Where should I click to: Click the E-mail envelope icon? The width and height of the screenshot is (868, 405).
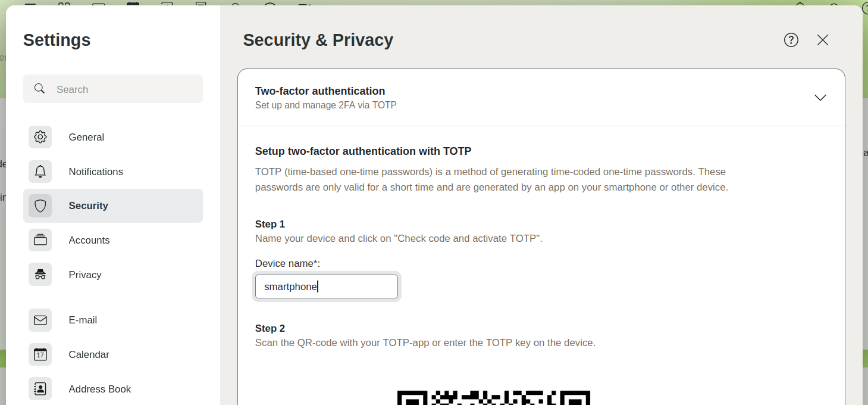[x=40, y=320]
